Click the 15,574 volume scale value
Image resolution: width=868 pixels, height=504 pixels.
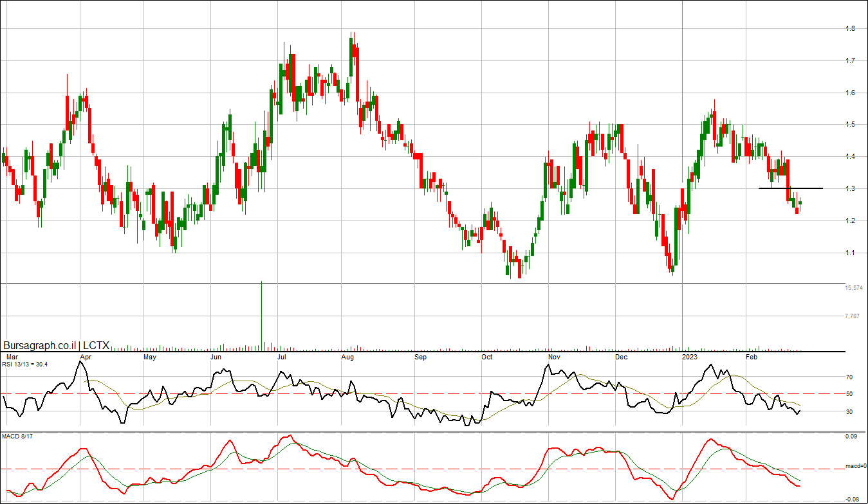click(854, 288)
